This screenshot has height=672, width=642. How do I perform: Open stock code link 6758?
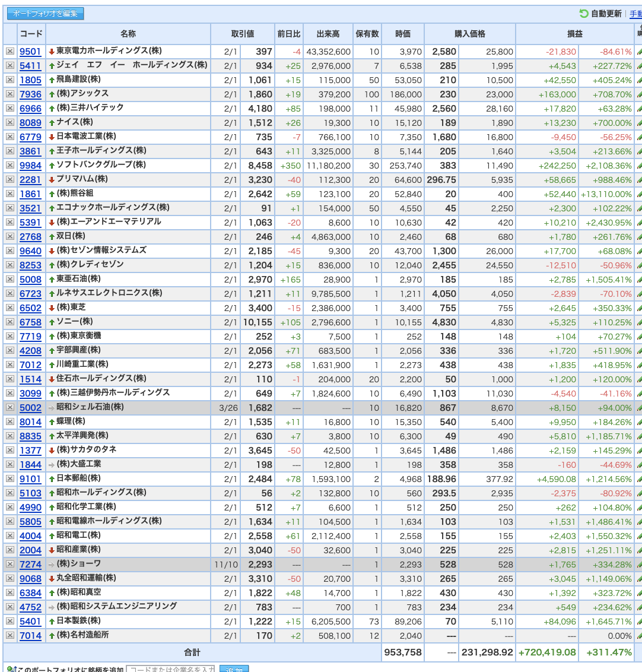pyautogui.click(x=30, y=322)
